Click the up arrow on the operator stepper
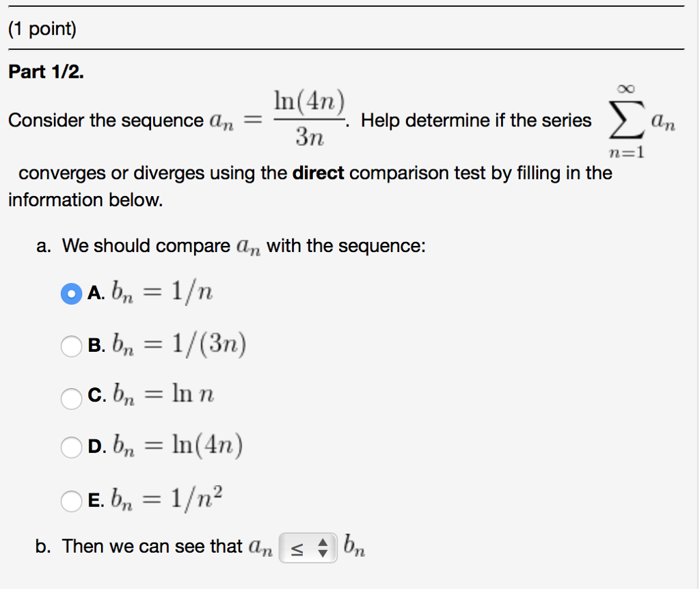Screen dimensions: 700x589 (x=324, y=542)
